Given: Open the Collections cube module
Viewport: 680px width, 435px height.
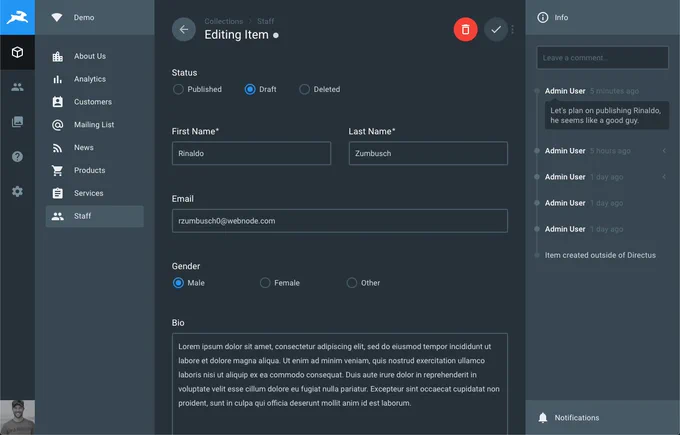Looking at the screenshot, I should [x=17, y=52].
